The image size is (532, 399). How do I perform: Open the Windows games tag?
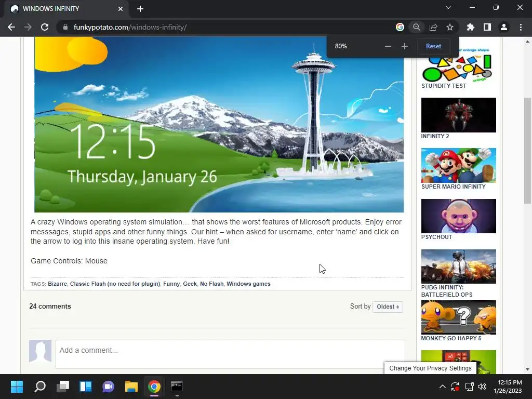click(x=248, y=284)
